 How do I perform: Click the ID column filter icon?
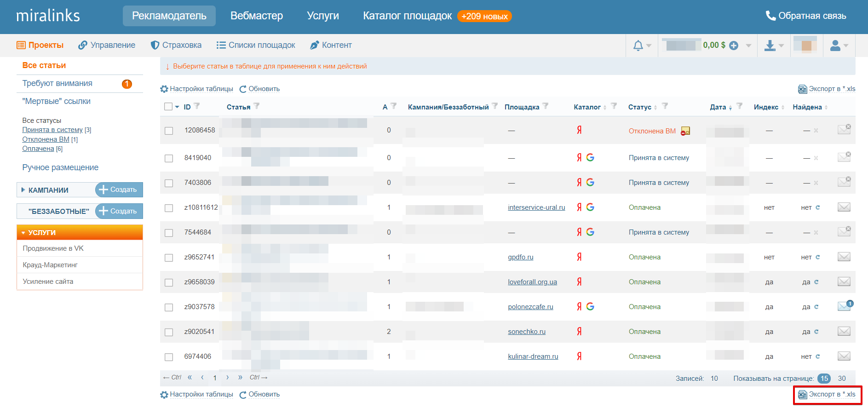(x=197, y=106)
